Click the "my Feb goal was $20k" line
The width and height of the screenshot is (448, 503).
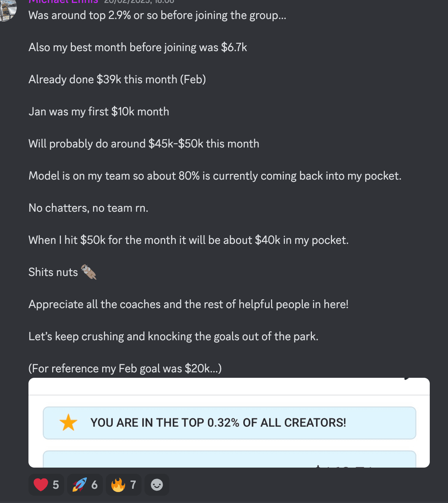tap(125, 369)
